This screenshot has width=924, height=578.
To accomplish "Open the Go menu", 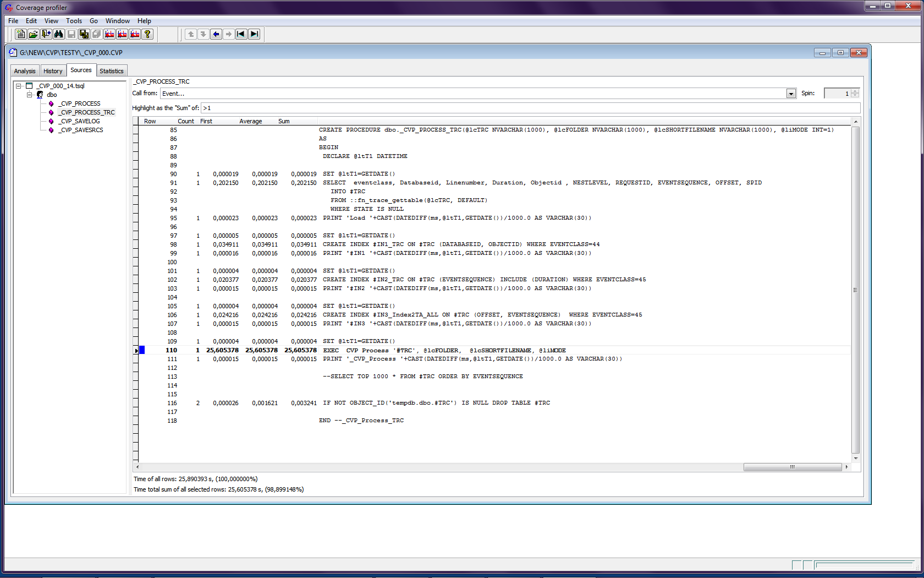I will [94, 21].
